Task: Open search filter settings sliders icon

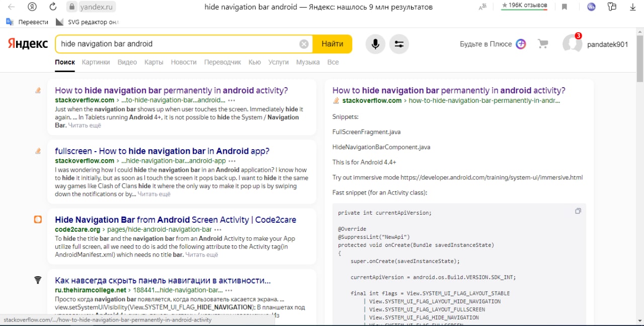Action: 399,44
